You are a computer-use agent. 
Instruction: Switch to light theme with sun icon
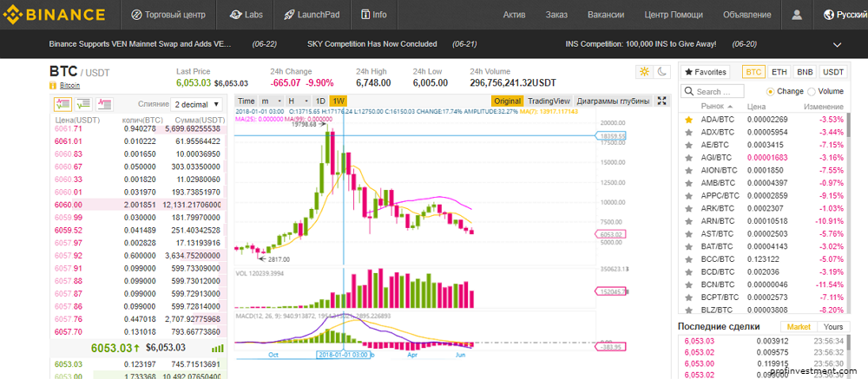644,71
